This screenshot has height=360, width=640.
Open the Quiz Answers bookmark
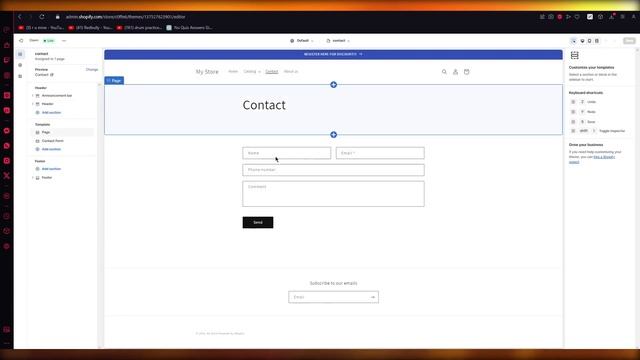189,28
